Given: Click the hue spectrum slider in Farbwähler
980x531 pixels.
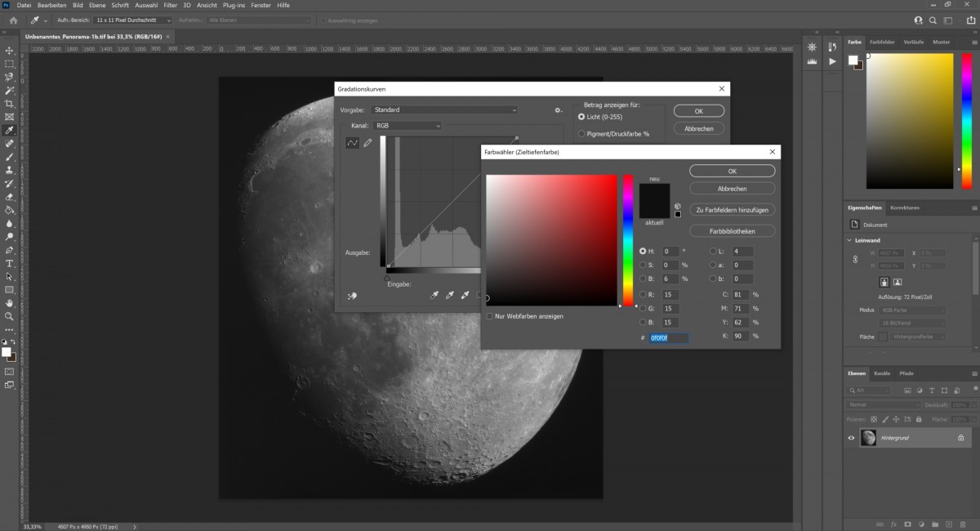Looking at the screenshot, I should pos(628,240).
